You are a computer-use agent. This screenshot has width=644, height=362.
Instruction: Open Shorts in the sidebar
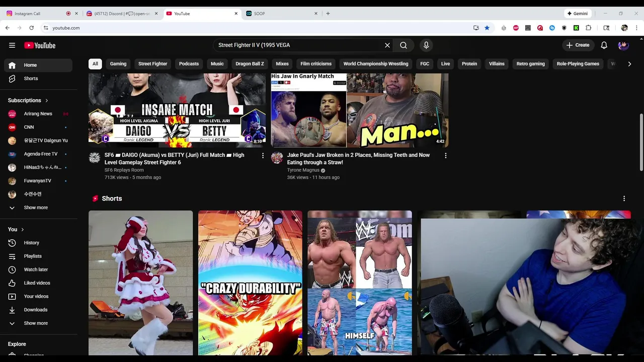(x=38, y=78)
